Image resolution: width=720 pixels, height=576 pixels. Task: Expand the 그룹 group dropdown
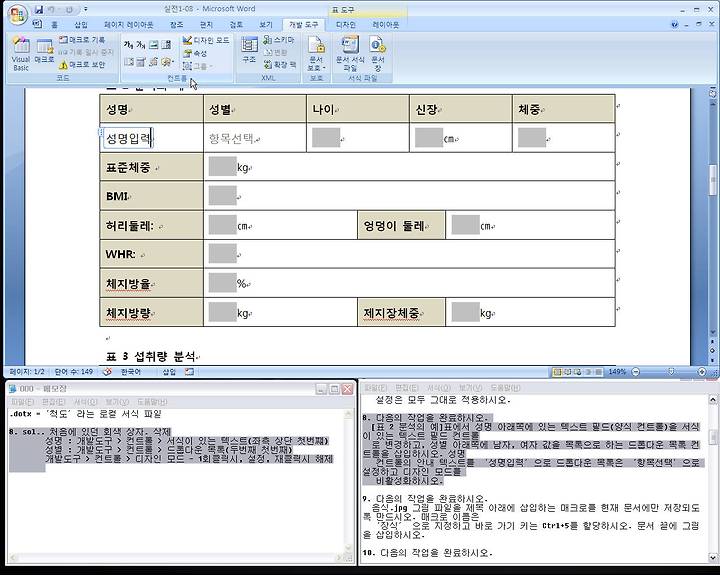point(198,66)
